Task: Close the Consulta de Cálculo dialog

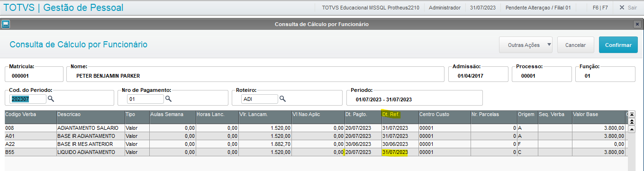Action: coord(637,24)
